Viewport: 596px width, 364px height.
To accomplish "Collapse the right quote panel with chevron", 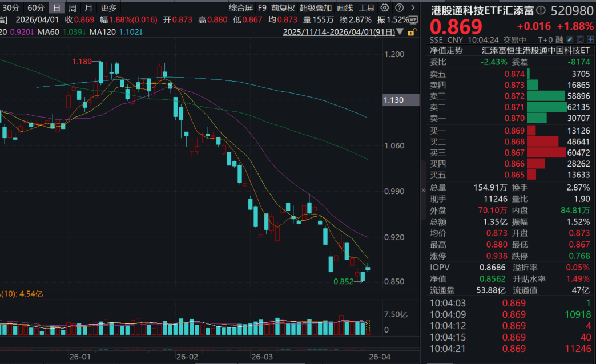I will tap(423, 191).
